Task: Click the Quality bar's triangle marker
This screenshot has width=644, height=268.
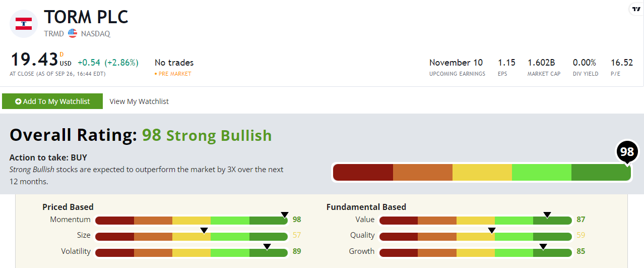Action: [492, 231]
